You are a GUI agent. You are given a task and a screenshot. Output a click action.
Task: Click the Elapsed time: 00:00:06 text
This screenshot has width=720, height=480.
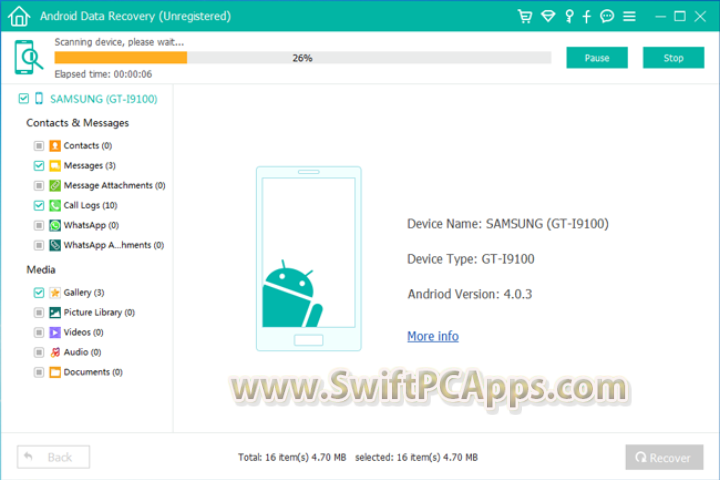[103, 74]
